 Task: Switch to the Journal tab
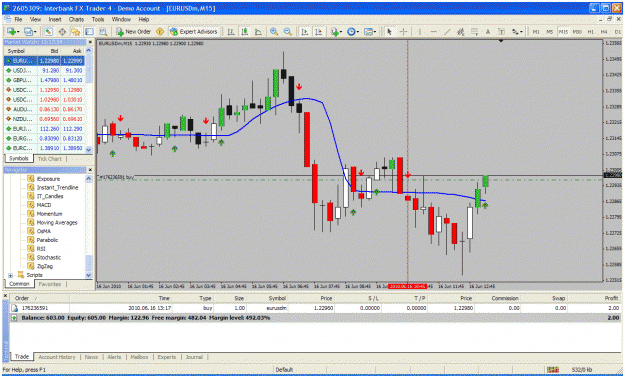(194, 357)
